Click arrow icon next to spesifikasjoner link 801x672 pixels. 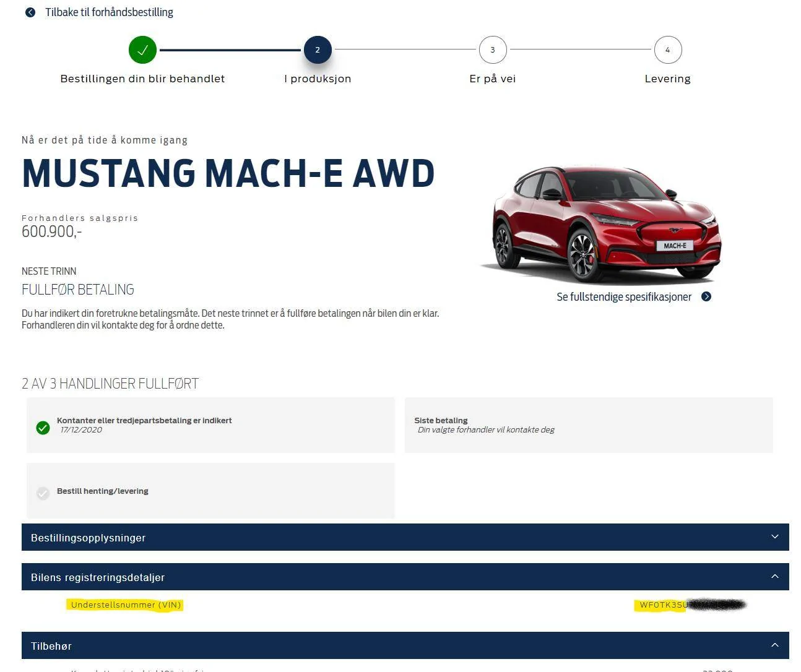706,297
